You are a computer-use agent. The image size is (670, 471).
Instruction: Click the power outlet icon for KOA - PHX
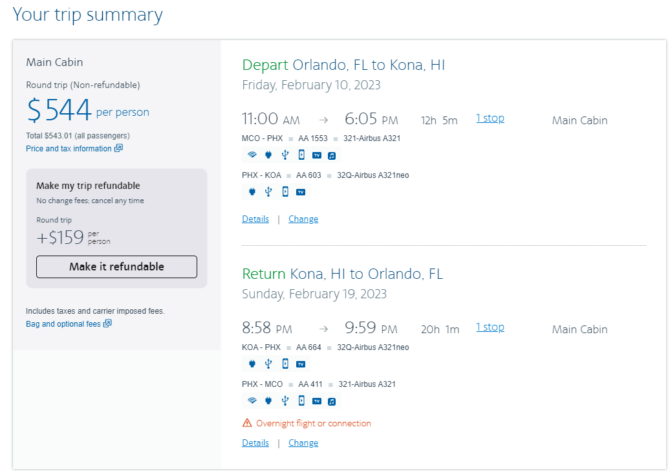point(252,364)
